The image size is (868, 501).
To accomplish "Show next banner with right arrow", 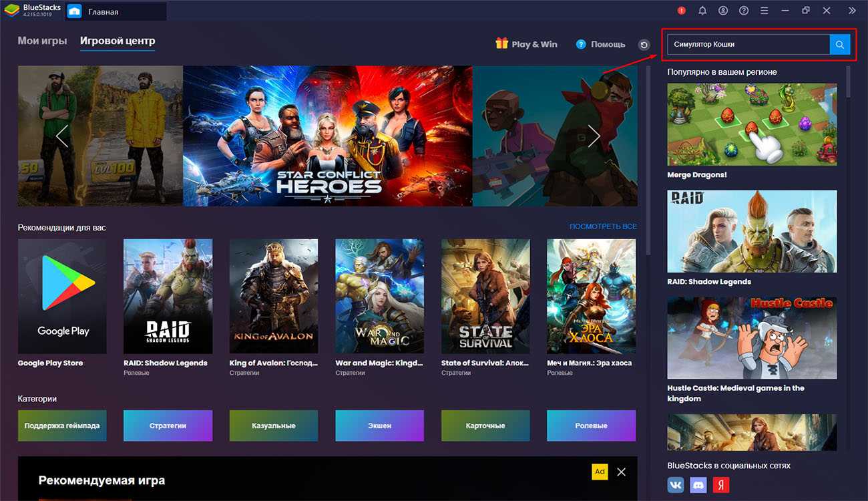I will (594, 136).
